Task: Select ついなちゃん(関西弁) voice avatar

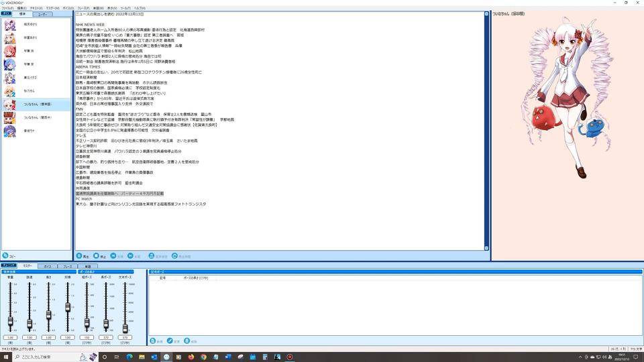Action: click(10, 118)
